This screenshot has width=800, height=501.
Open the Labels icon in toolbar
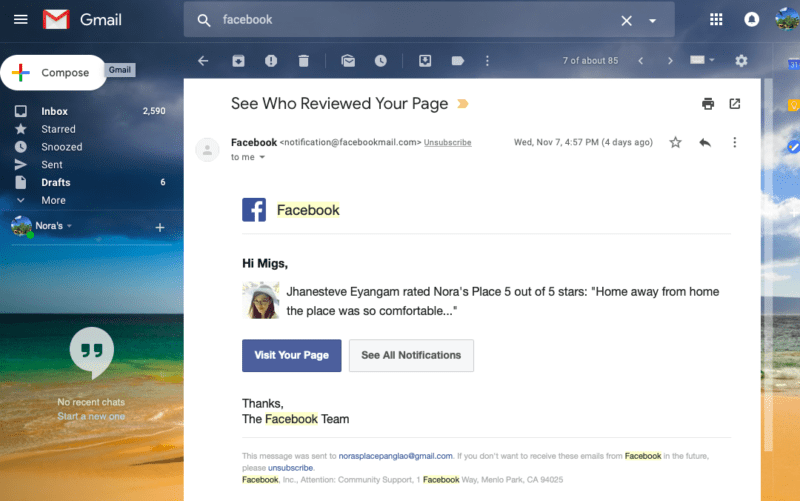click(x=458, y=61)
